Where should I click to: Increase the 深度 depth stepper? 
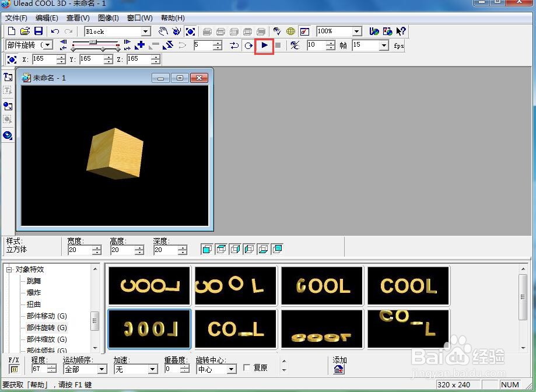(183, 248)
